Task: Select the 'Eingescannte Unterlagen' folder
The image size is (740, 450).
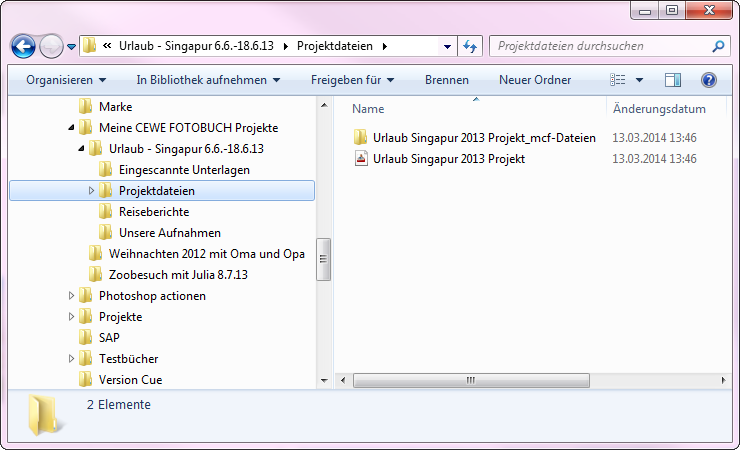Action: click(184, 170)
